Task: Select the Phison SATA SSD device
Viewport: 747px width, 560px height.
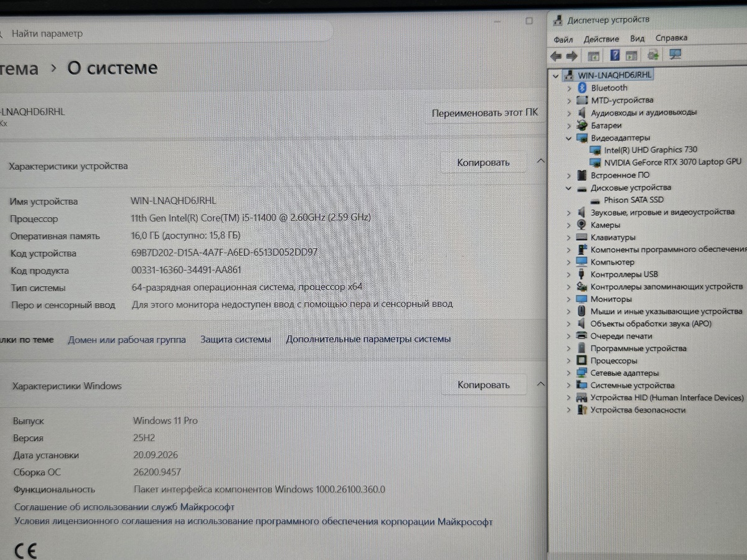Action: click(x=634, y=200)
